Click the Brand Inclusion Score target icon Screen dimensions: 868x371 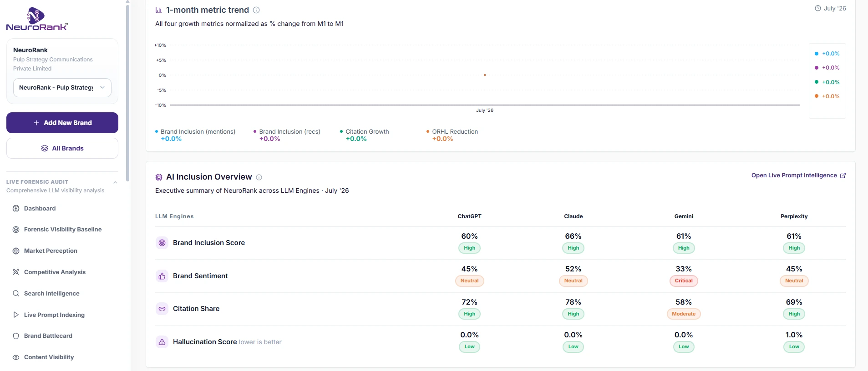coord(162,243)
